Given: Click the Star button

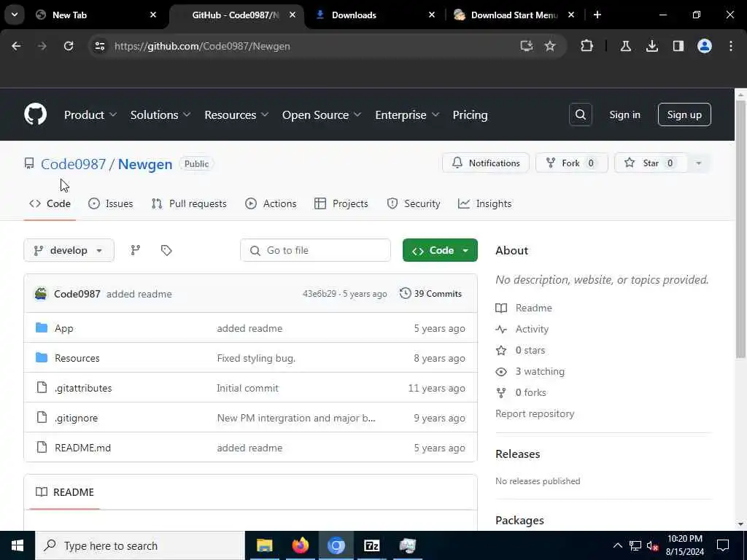Looking at the screenshot, I should tap(651, 163).
